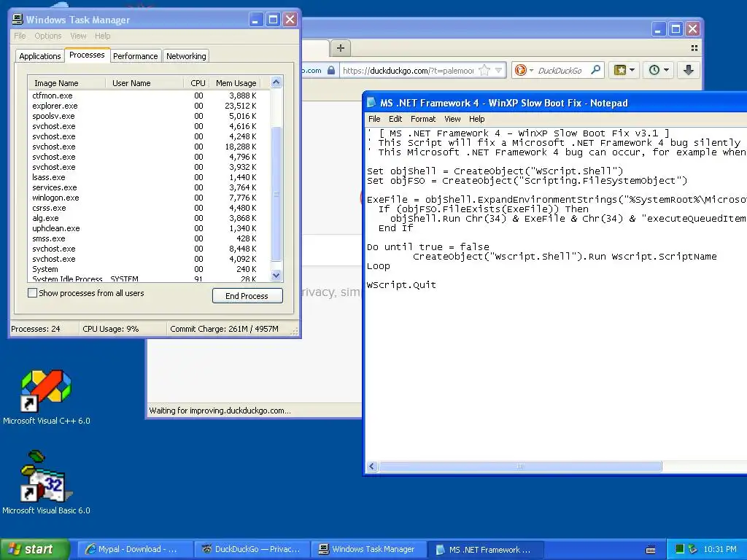This screenshot has width=747, height=560.
Task: Switch to MS .NET Framework taskbar button
Action: [486, 549]
